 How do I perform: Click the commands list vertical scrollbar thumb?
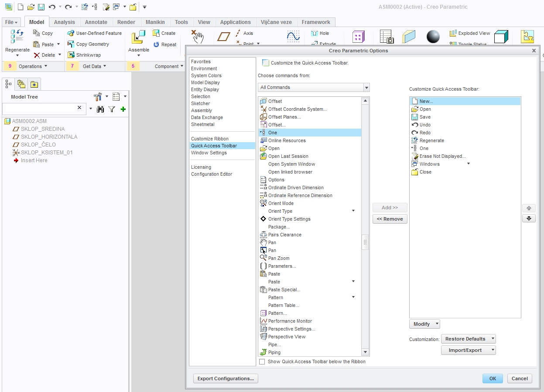click(366, 242)
